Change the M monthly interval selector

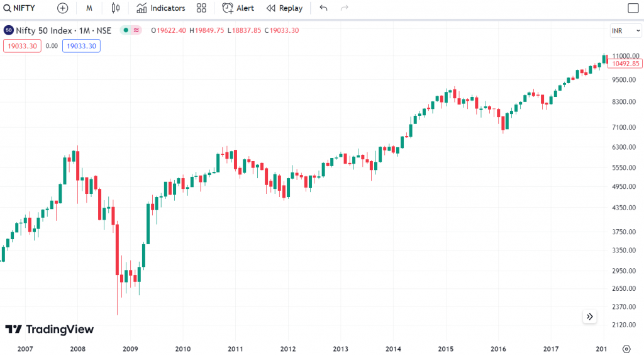[x=89, y=8]
